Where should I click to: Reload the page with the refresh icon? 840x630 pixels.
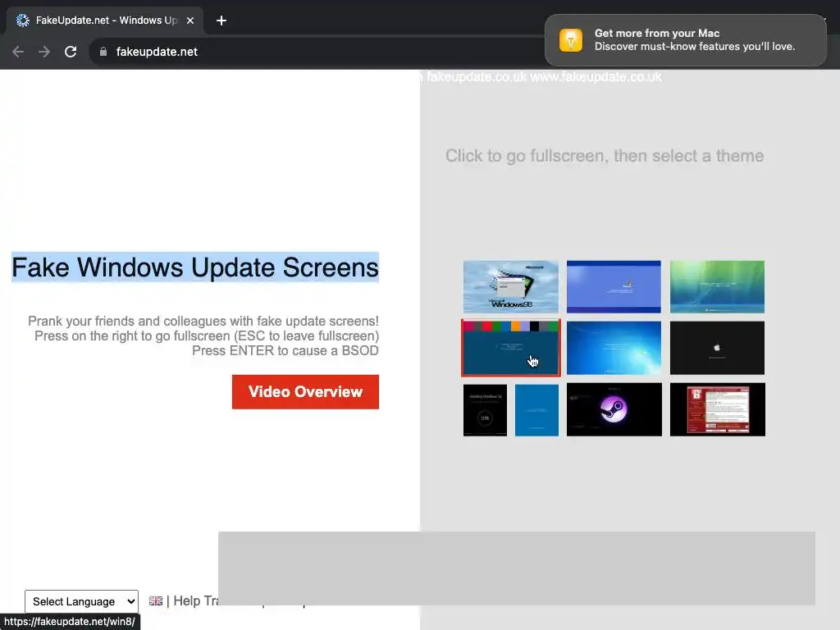click(x=71, y=52)
